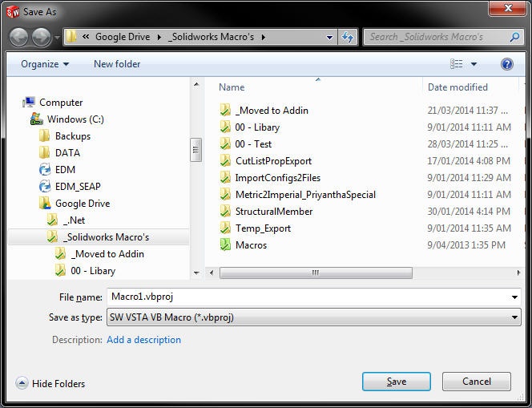Open the Organize menu
Screen dimensions: 532x408
click(x=45, y=64)
